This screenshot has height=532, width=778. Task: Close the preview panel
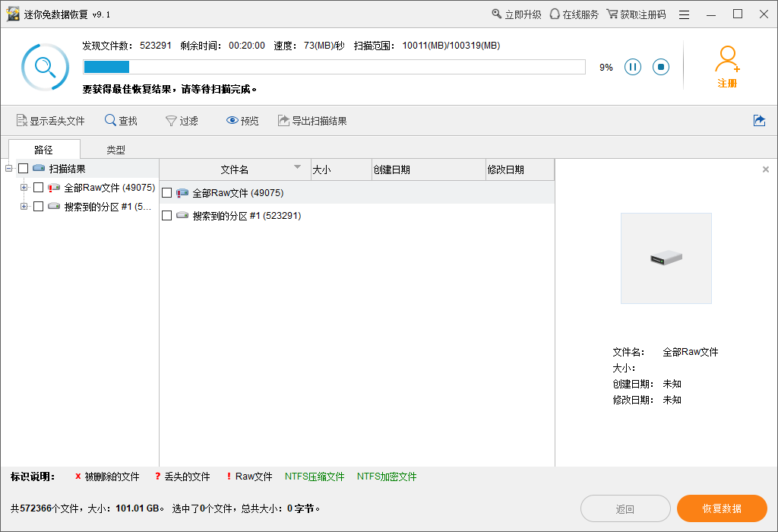(x=766, y=169)
